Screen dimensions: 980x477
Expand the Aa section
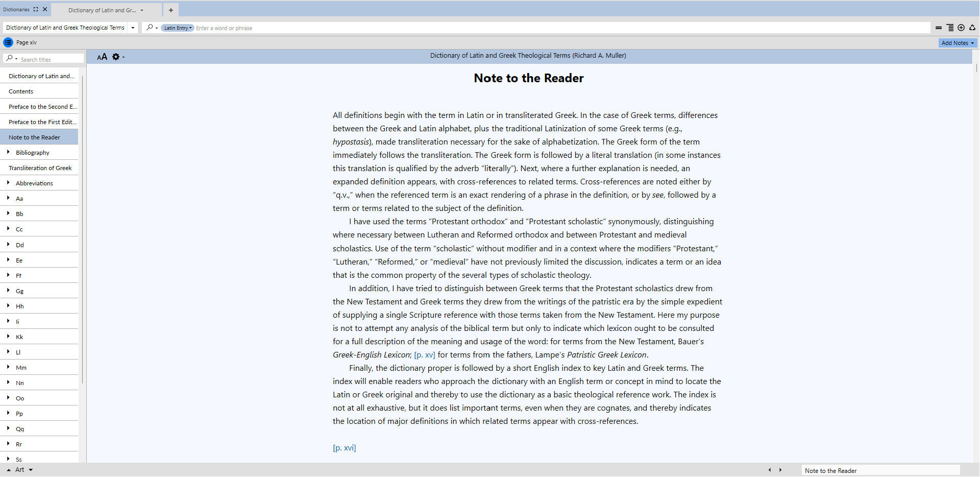tap(8, 198)
